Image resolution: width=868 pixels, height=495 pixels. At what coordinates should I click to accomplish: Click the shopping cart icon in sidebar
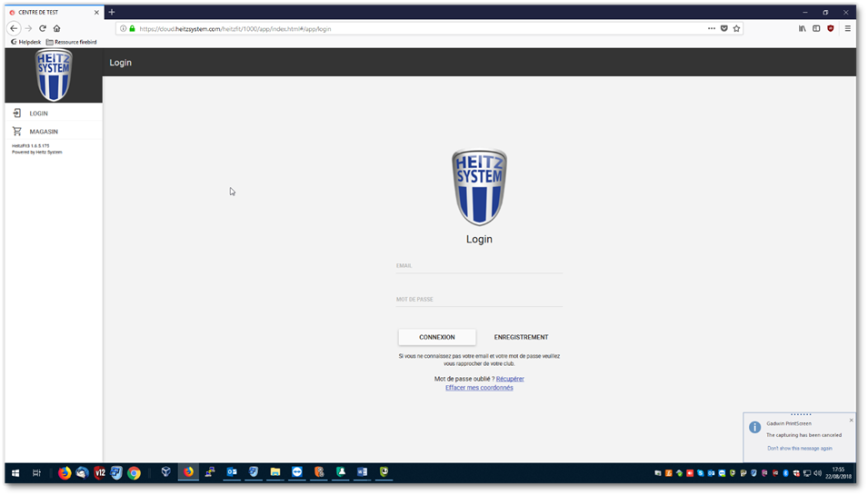click(x=17, y=131)
